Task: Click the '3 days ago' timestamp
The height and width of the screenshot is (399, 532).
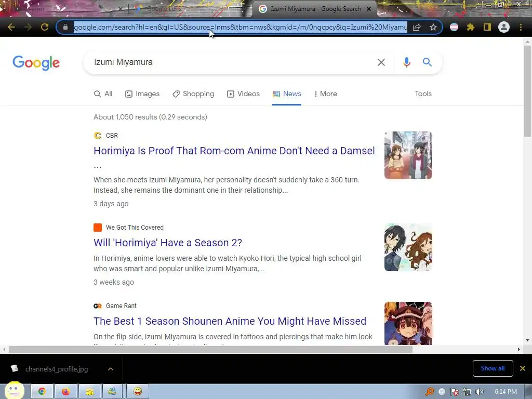Action: 111,204
